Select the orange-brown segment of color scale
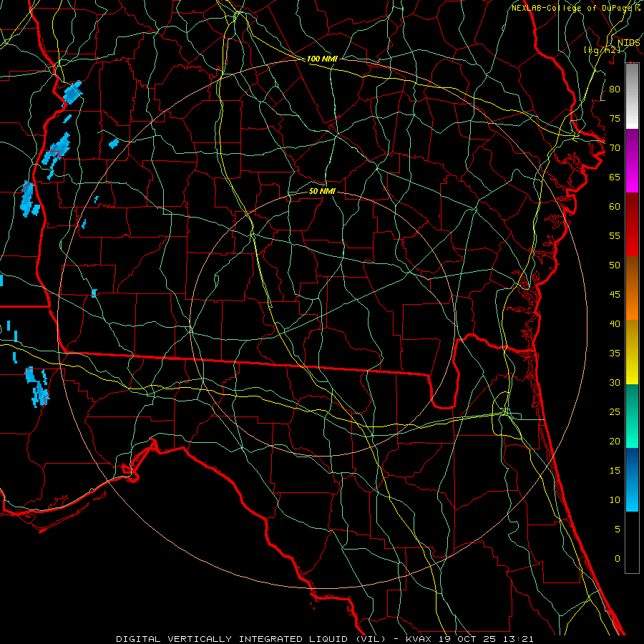The image size is (644, 644). pos(632,288)
